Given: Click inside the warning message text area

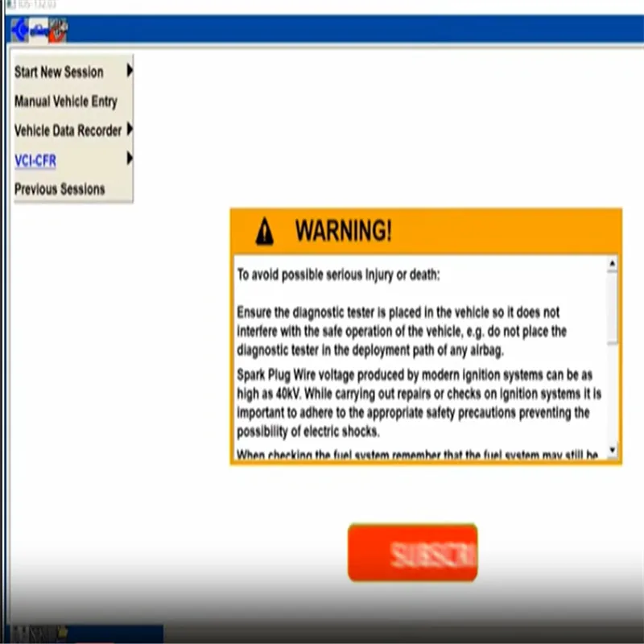Looking at the screenshot, I should click(x=420, y=357).
